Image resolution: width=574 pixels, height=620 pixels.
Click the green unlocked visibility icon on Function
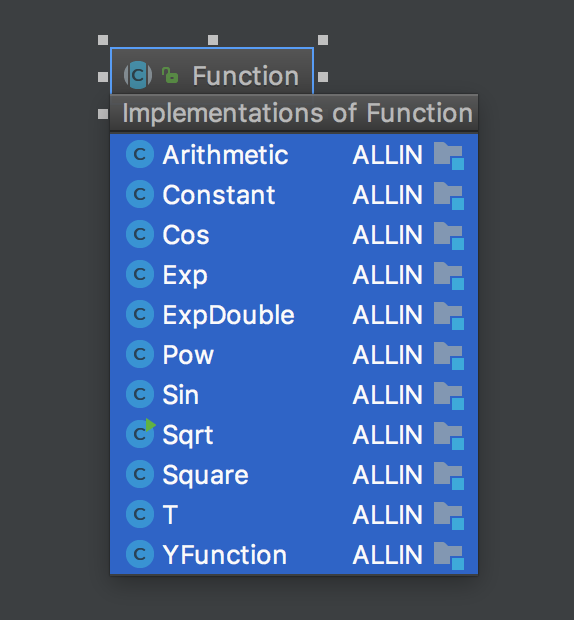pyautogui.click(x=170, y=75)
